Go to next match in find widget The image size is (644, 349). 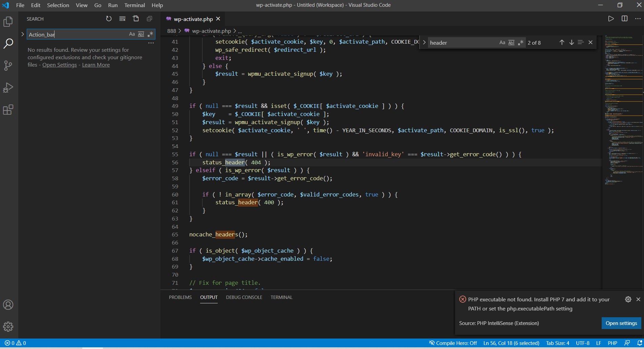click(572, 42)
